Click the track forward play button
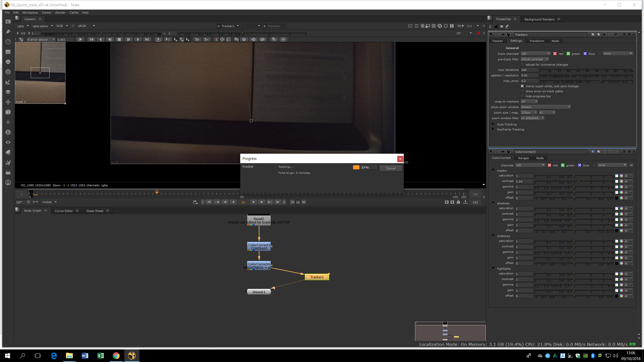This screenshot has width=644, height=362. (138, 39)
